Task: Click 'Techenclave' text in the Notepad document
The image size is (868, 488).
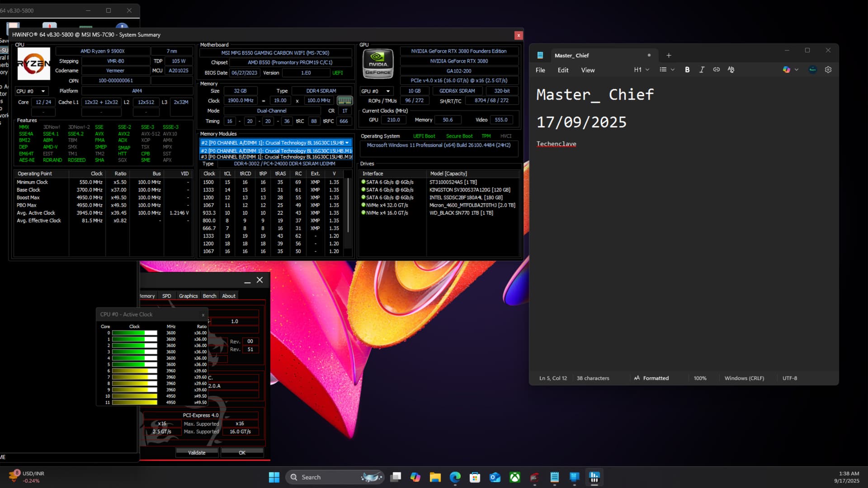Action: 556,144
